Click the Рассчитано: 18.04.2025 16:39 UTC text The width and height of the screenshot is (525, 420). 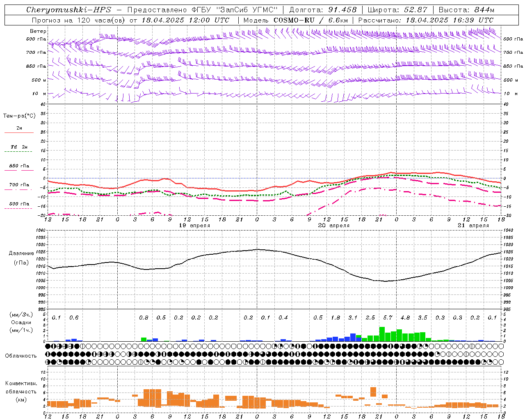point(426,20)
